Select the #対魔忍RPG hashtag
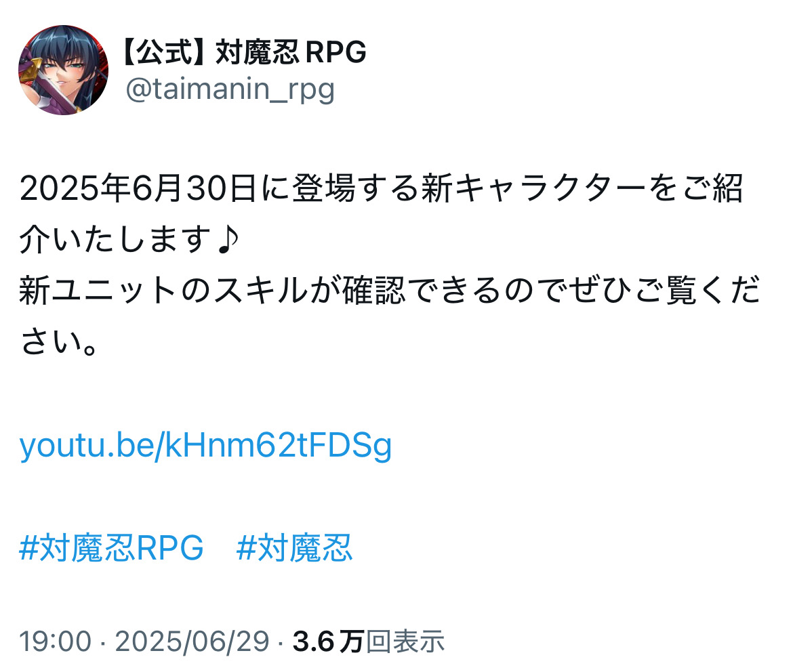Viewport: 793px width, 672px height. click(x=111, y=548)
